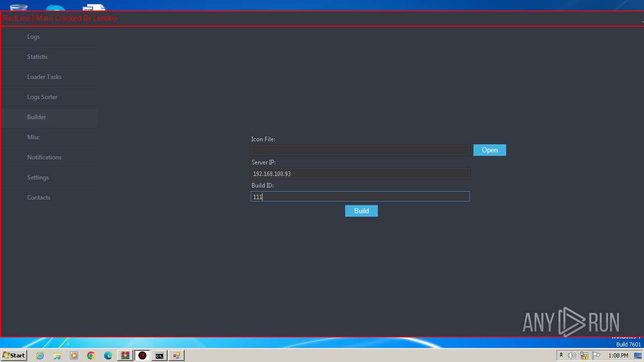644x362 pixels.
Task: Switch to the last taskbar app window
Action: point(177,355)
